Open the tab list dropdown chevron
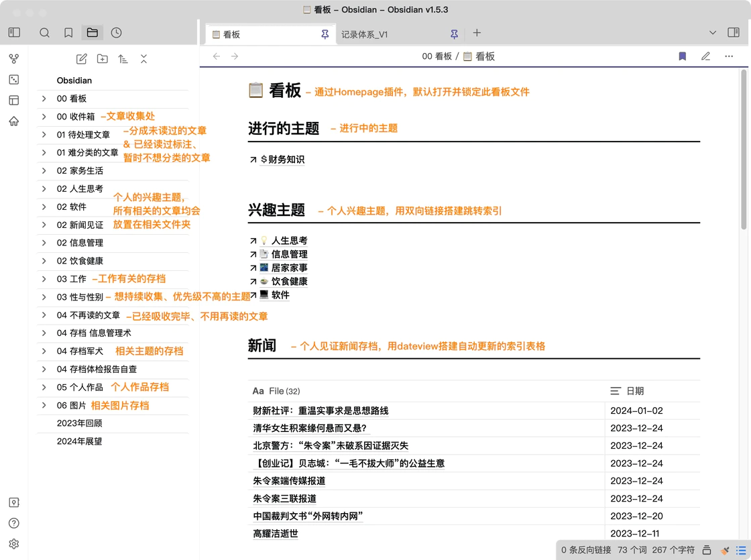751x560 pixels. [x=713, y=33]
